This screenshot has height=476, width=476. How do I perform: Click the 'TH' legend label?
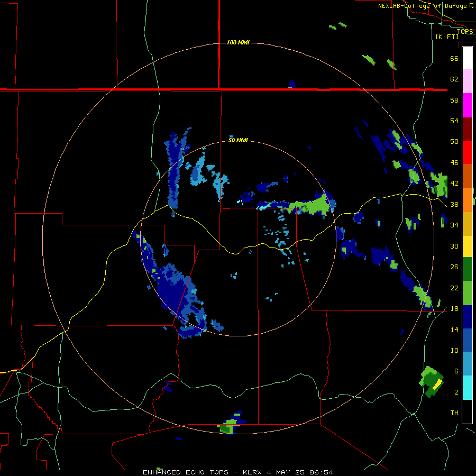(454, 413)
